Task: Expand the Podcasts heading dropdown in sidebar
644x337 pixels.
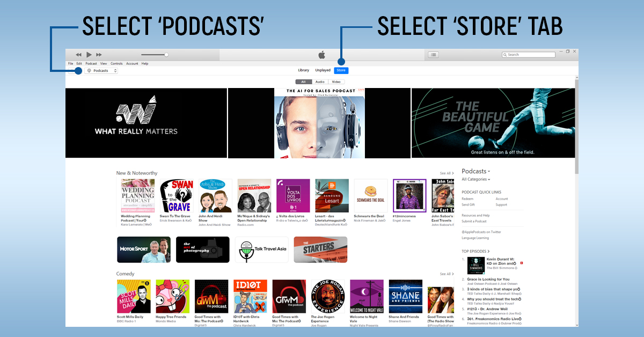Action: (x=476, y=171)
